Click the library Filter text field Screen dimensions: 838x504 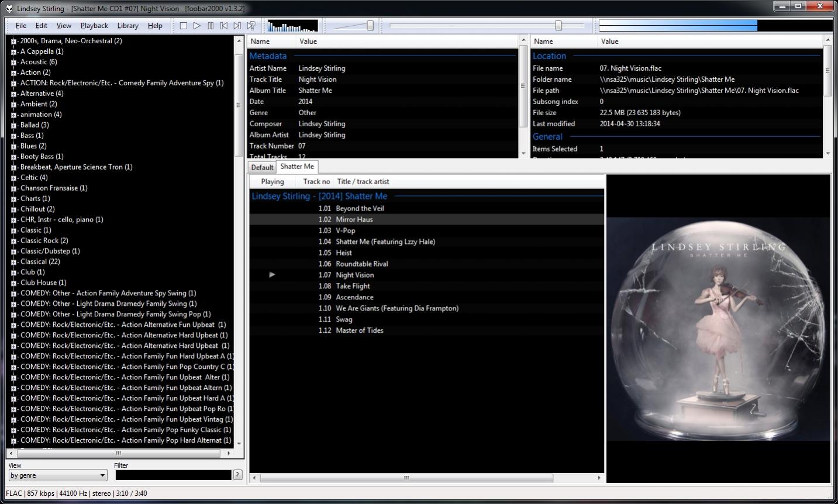[173, 475]
